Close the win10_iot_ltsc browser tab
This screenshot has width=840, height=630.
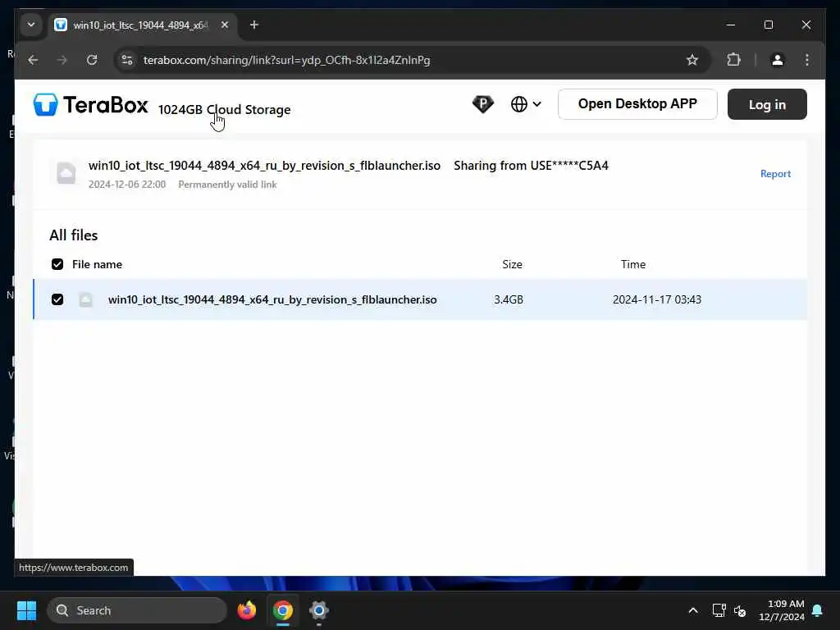(225, 25)
